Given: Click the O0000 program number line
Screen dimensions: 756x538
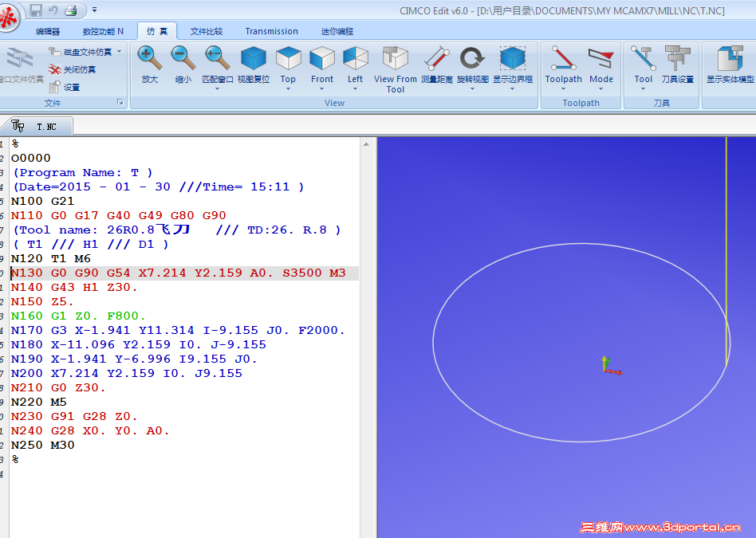Looking at the screenshot, I should click(30, 158).
